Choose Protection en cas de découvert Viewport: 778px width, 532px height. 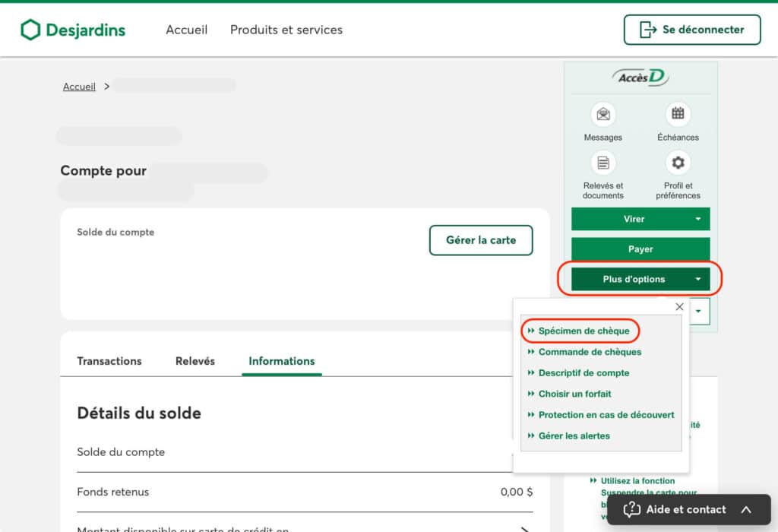606,415
